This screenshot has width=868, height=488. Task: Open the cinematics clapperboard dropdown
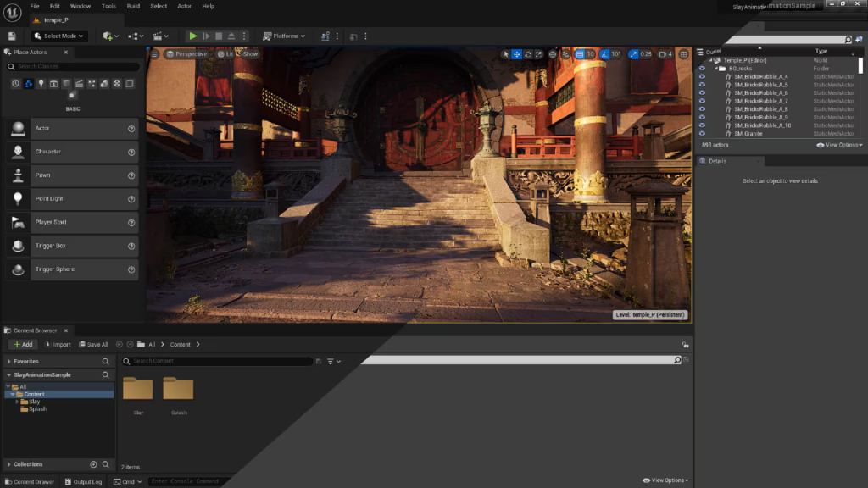pyautogui.click(x=160, y=36)
